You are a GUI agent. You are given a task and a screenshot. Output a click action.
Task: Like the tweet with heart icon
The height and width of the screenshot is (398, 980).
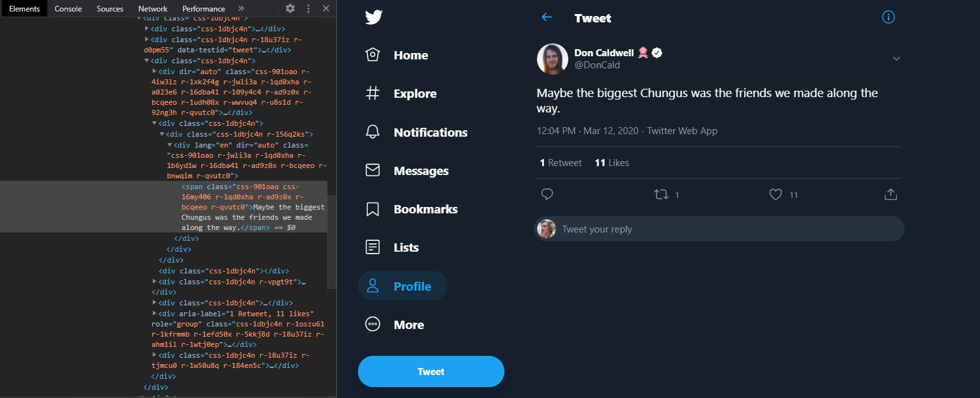tap(775, 194)
